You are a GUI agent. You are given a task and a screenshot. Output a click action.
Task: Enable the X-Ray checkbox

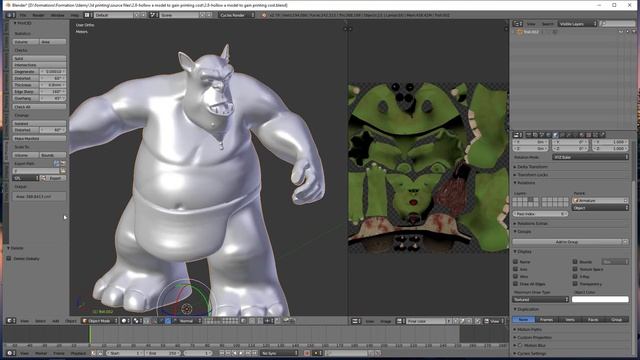(575, 276)
